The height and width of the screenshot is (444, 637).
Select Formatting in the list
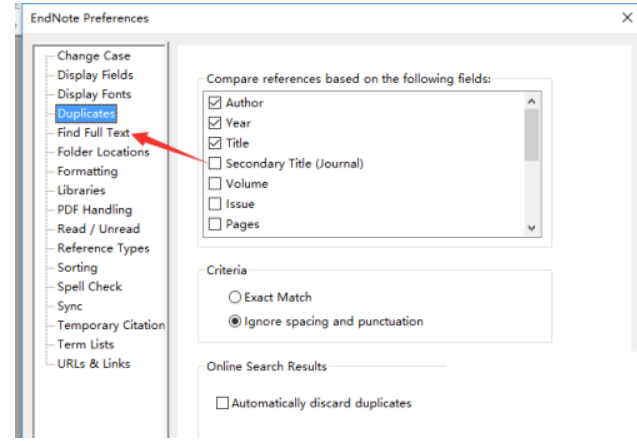pos(87,171)
